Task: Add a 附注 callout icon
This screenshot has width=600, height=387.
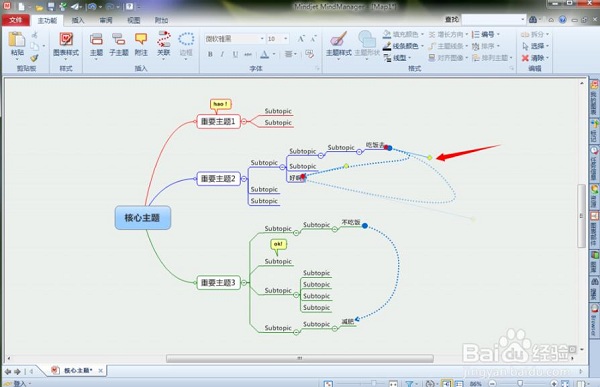Action: [141, 39]
